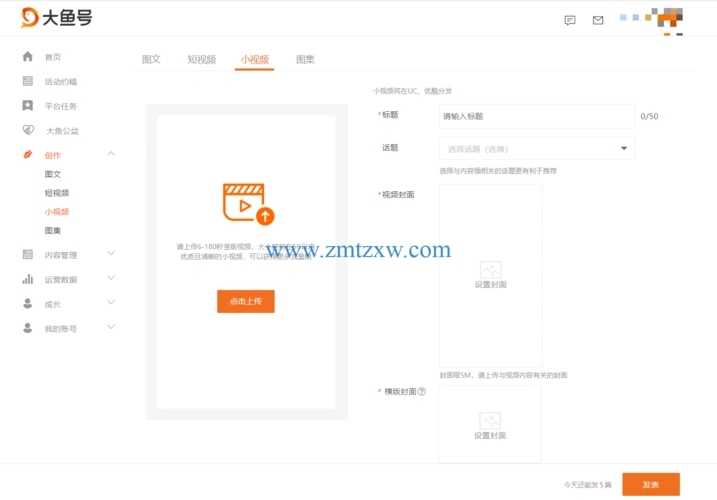Click the 发表 publish button
The height and width of the screenshot is (500, 717).
coord(651,484)
